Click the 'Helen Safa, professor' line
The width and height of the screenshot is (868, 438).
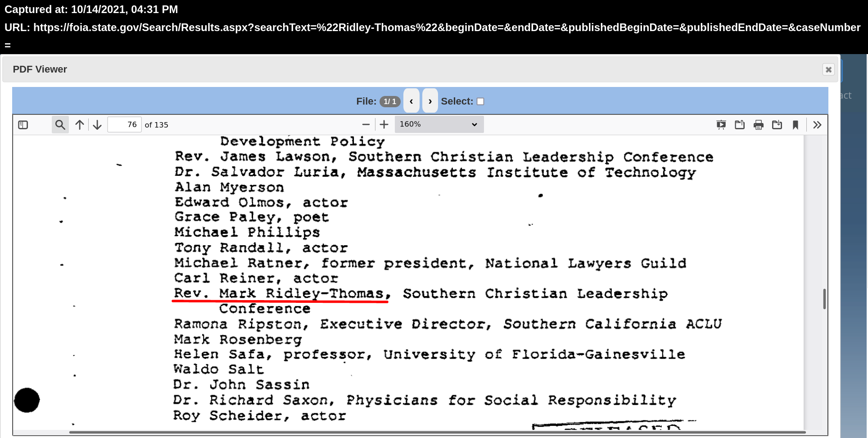429,354
